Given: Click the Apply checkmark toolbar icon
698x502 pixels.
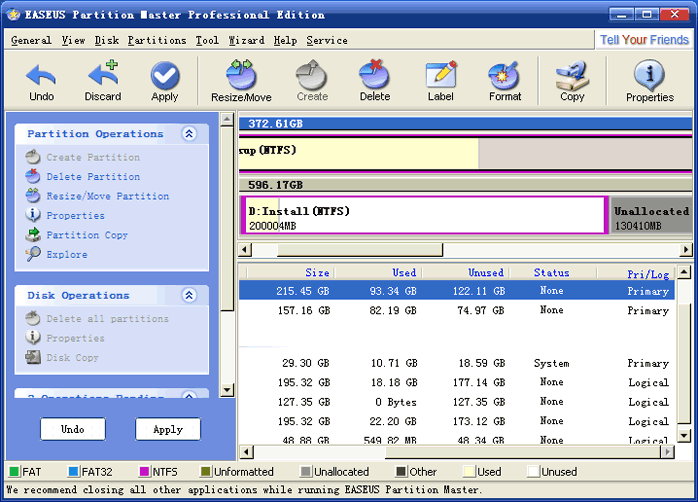Looking at the screenshot, I should (x=165, y=81).
